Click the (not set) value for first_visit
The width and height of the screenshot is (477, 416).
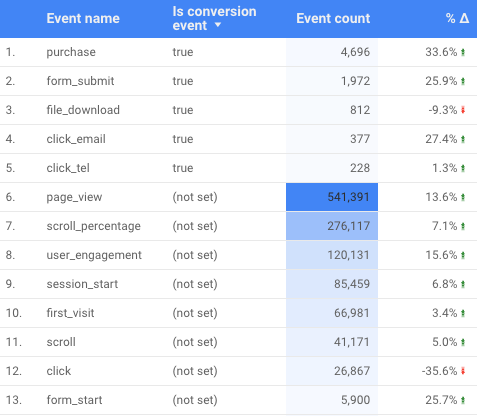point(195,313)
